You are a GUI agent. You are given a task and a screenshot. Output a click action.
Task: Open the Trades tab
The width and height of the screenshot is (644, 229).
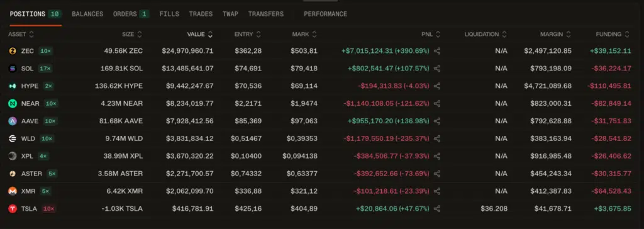(x=201, y=14)
